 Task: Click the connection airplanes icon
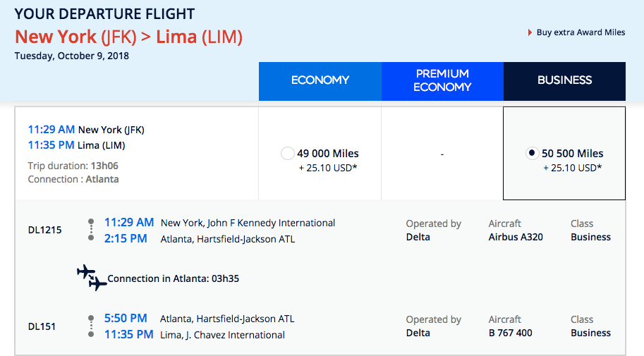tap(92, 278)
